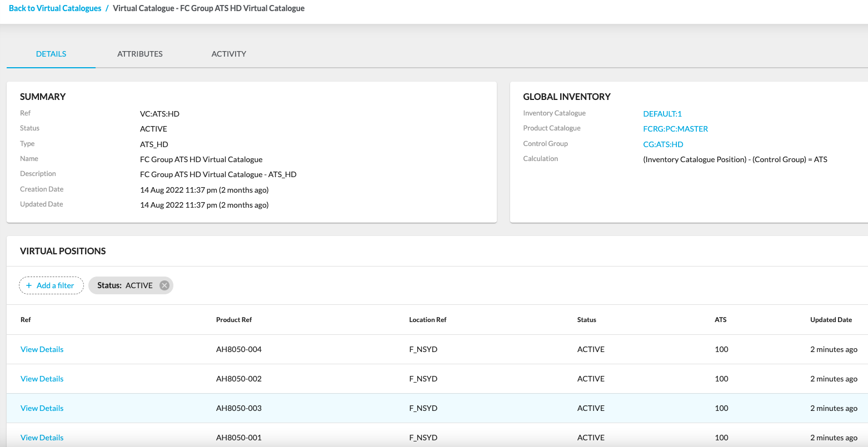Image resolution: width=868 pixels, height=447 pixels.
Task: Click ACTIVE status in AH8050-003 row
Action: point(591,408)
